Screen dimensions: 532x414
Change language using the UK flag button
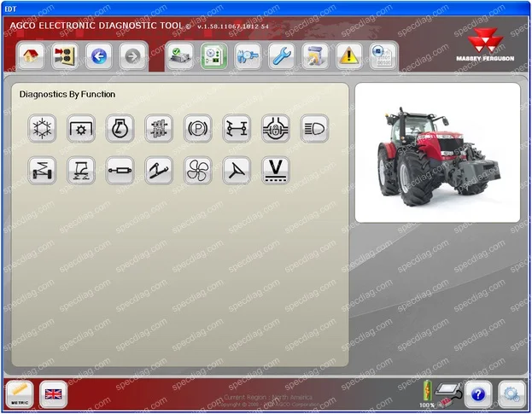[53, 394]
